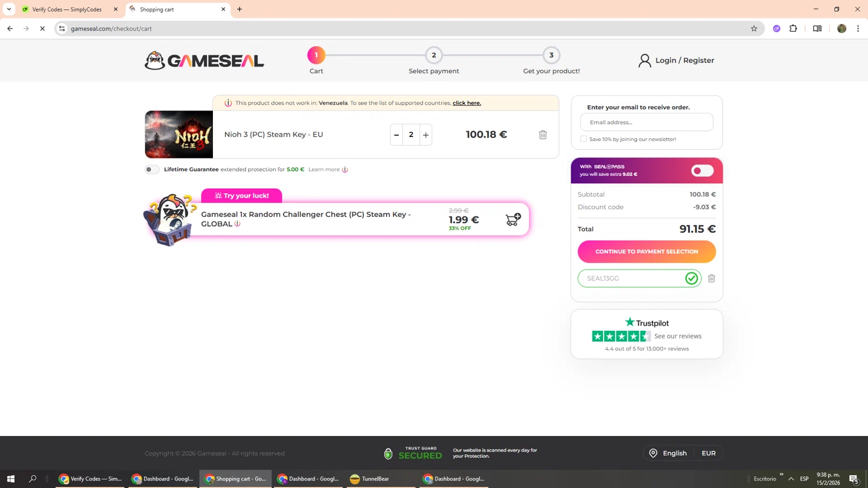Open info icon next to Challenger Chest GLOBAL

click(237, 224)
